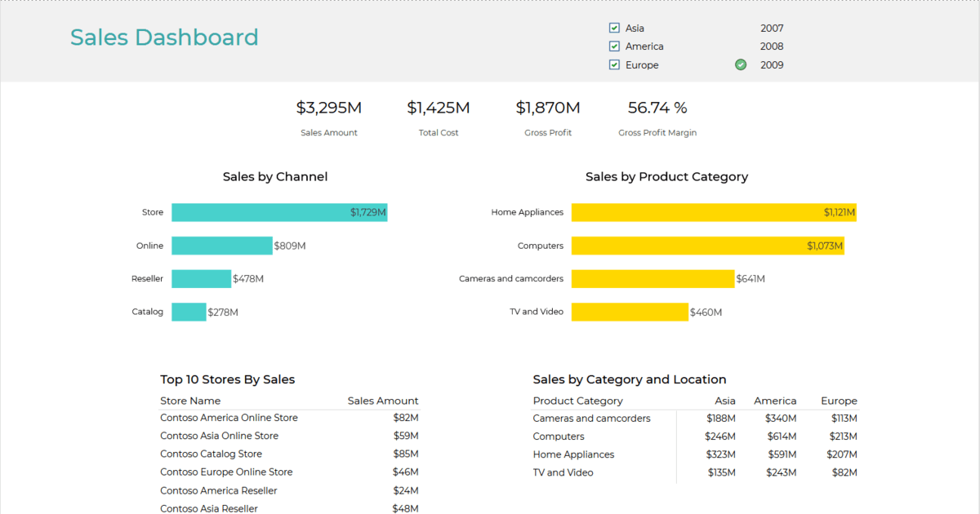Click the Computers category bar
Viewport: 980px width, 514px height.
point(707,246)
